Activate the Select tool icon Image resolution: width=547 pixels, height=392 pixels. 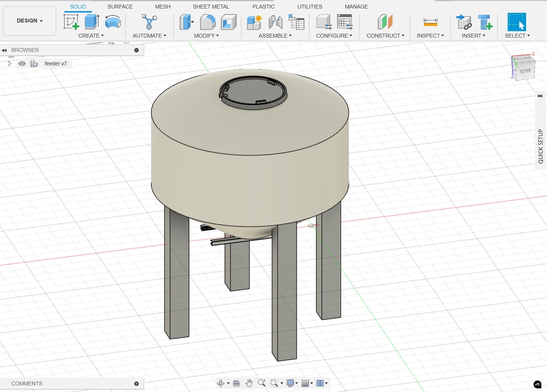(x=517, y=22)
